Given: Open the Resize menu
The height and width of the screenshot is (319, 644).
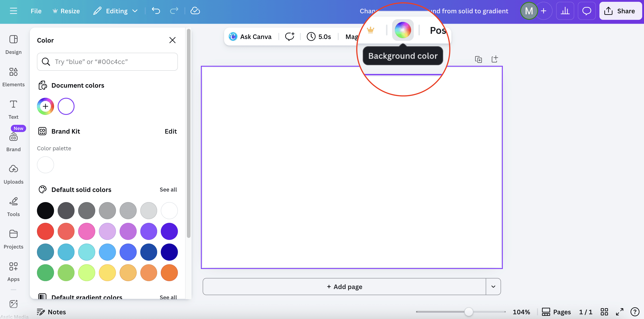Looking at the screenshot, I should [66, 11].
